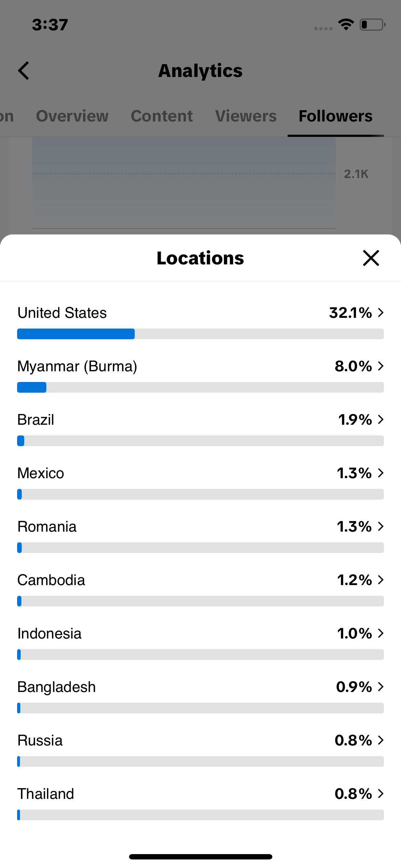
Task: Open Indonesia details chevron
Action: [381, 633]
